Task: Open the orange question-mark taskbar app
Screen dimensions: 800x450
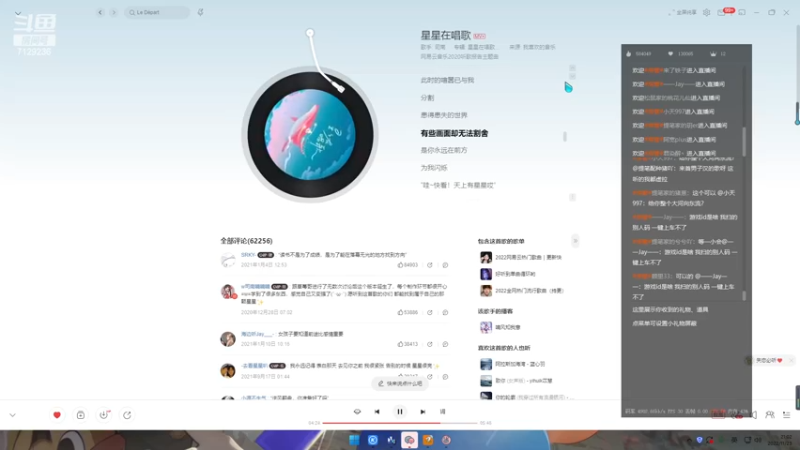Action: [428, 440]
